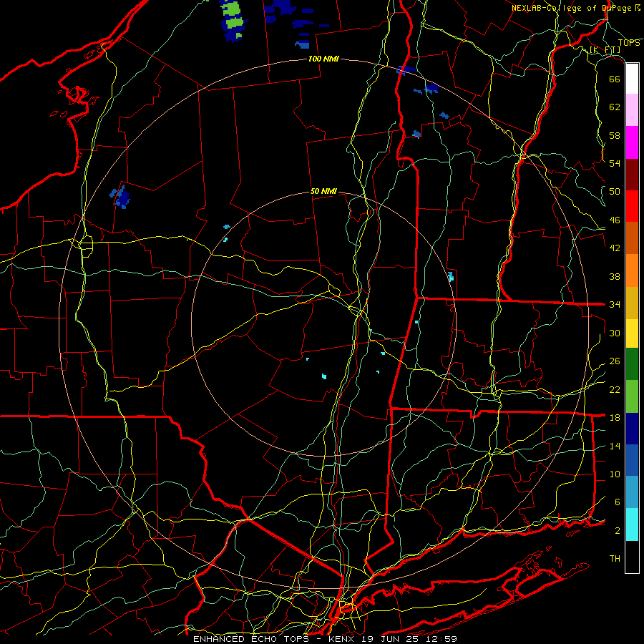Screen dimensions: 644x644
Task: Click the legend value "6"
Action: click(617, 502)
